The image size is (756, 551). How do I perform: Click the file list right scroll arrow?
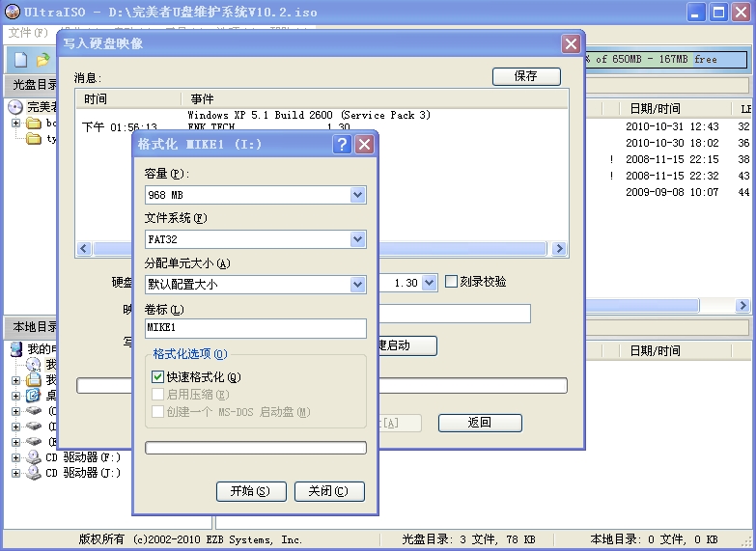742,305
